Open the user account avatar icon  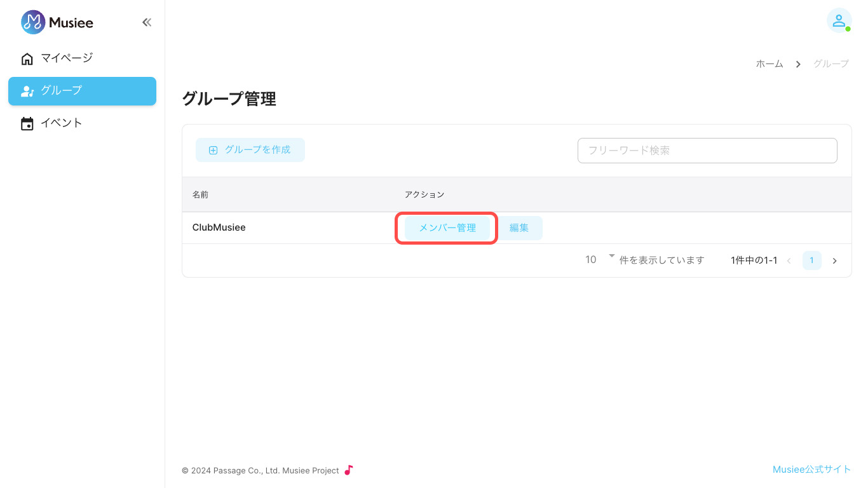[839, 20]
